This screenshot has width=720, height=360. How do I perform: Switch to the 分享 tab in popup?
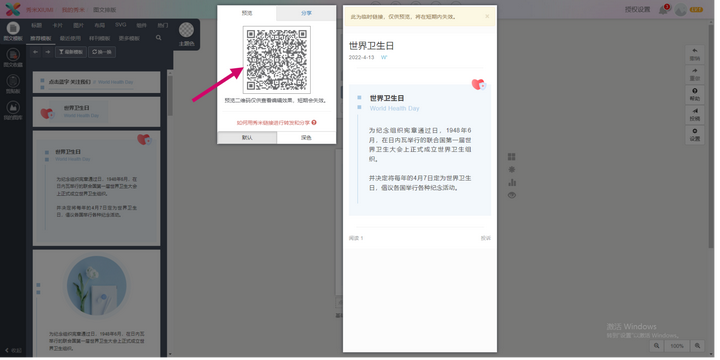coord(306,13)
